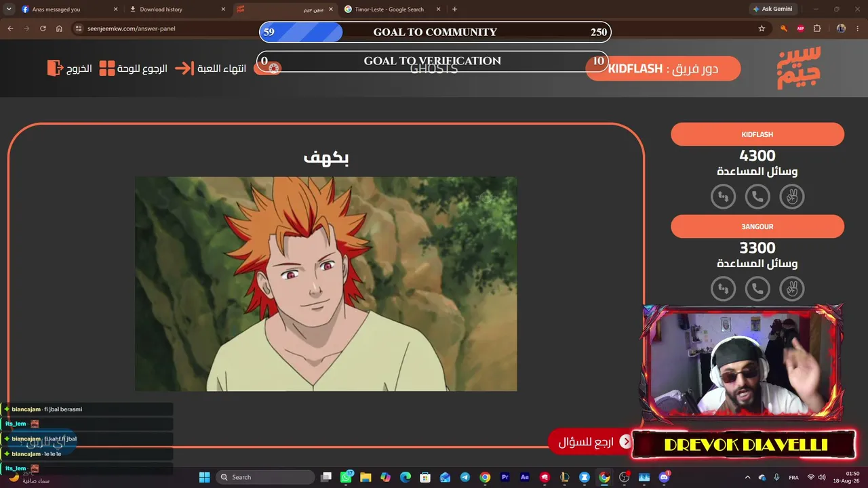This screenshot has width=868, height=488.
Task: Click the chat message 'fl jbal berasmi'
Action: 63,409
